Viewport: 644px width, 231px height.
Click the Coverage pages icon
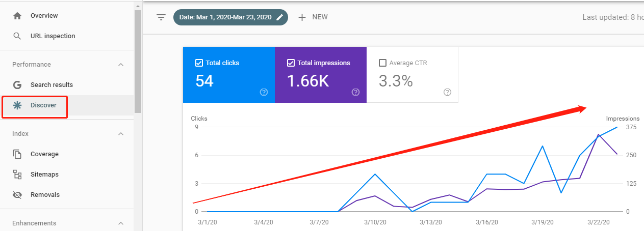(17, 154)
